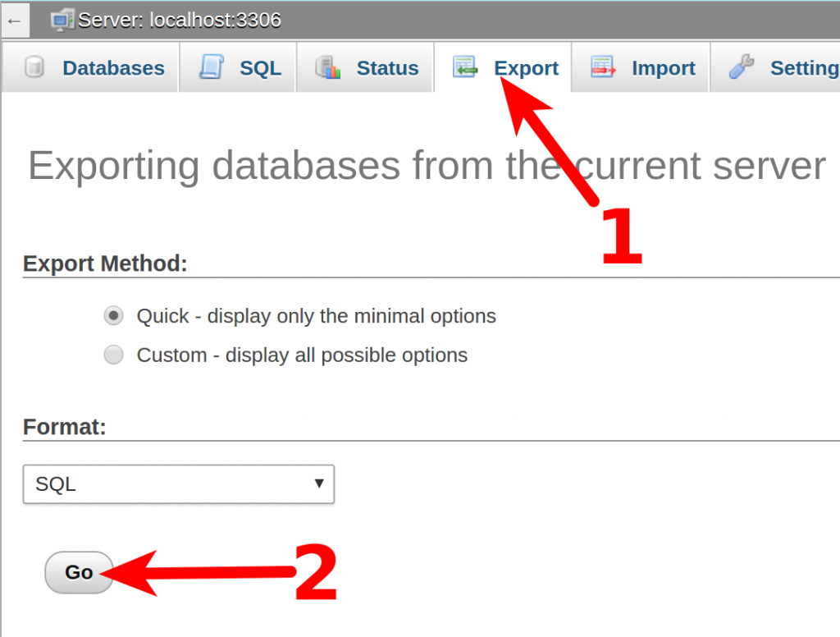This screenshot has height=637, width=840.
Task: Click the Import tab icon
Action: tap(604, 68)
